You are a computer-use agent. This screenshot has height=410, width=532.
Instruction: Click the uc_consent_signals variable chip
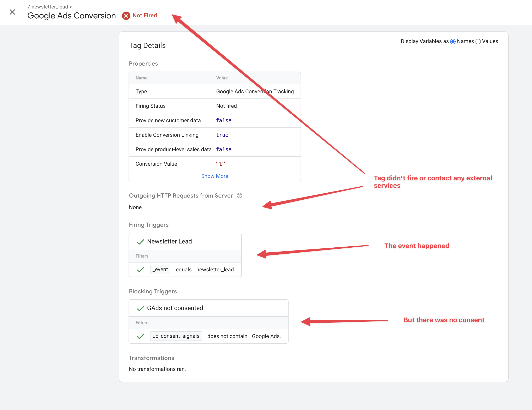pyautogui.click(x=176, y=336)
